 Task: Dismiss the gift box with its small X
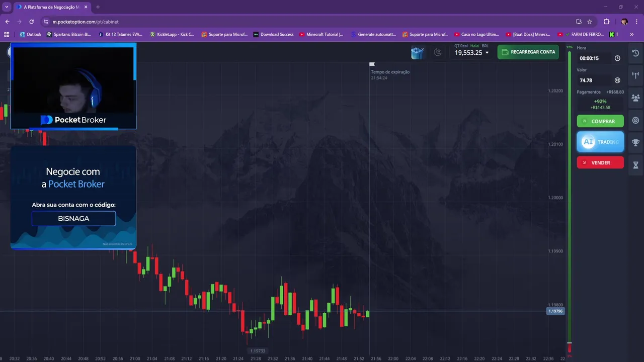click(x=423, y=49)
